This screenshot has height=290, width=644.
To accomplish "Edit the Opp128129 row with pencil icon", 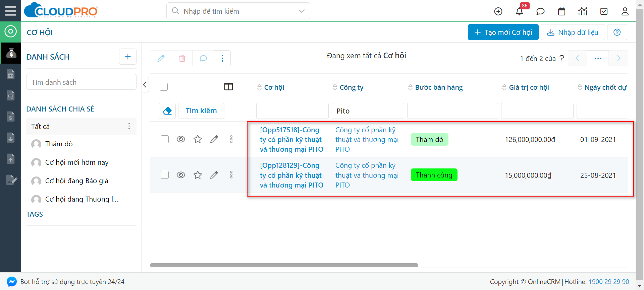I will 214,175.
